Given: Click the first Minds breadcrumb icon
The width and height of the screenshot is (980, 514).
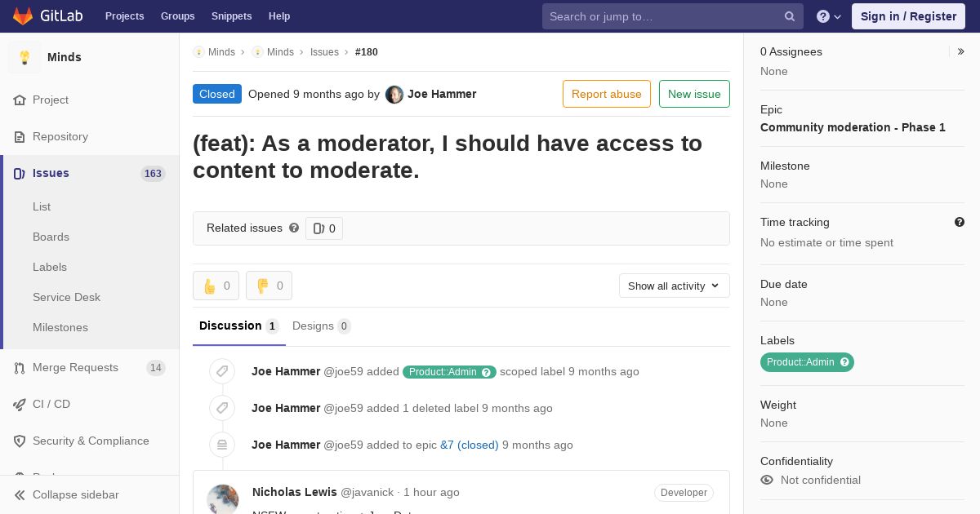Looking at the screenshot, I should 198,52.
